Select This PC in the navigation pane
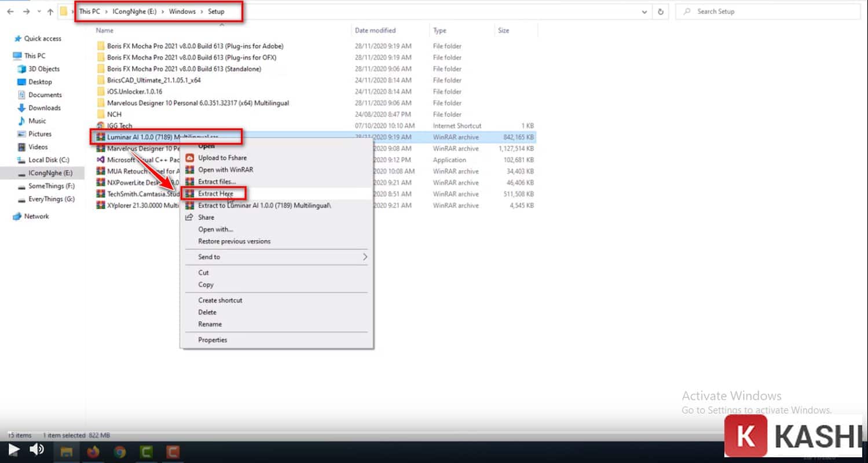This screenshot has width=868, height=463. 34,56
